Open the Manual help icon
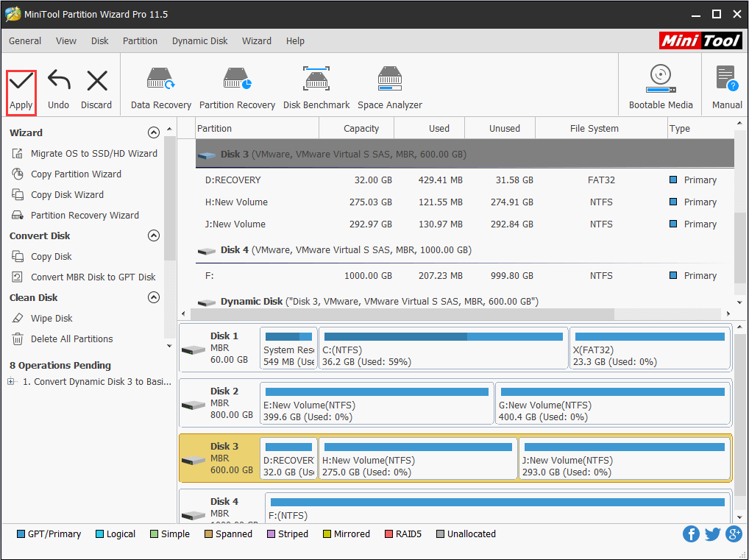This screenshot has width=749, height=560. [x=728, y=79]
